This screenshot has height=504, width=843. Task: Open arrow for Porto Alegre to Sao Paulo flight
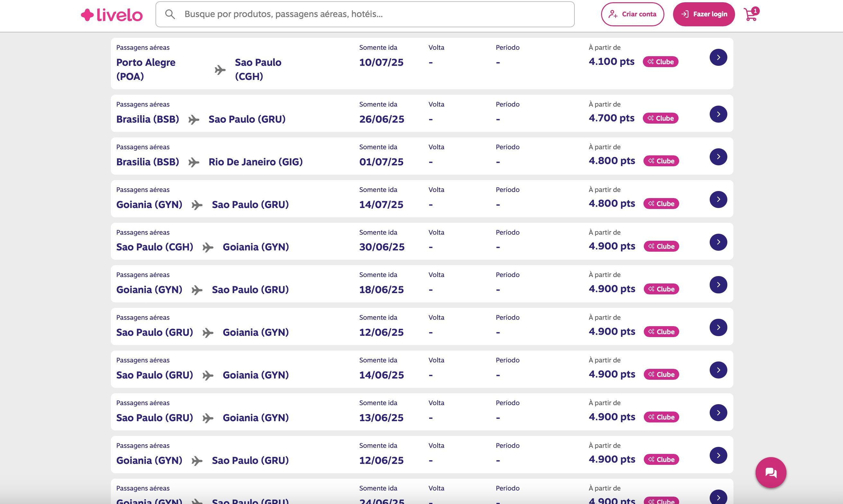tap(718, 57)
